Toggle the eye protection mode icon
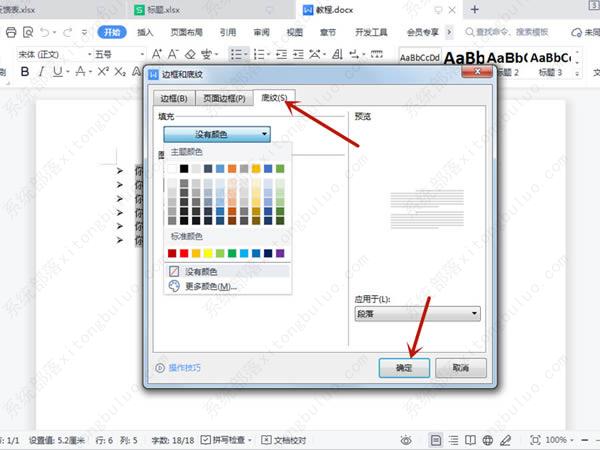600x450 pixels. 405,440
